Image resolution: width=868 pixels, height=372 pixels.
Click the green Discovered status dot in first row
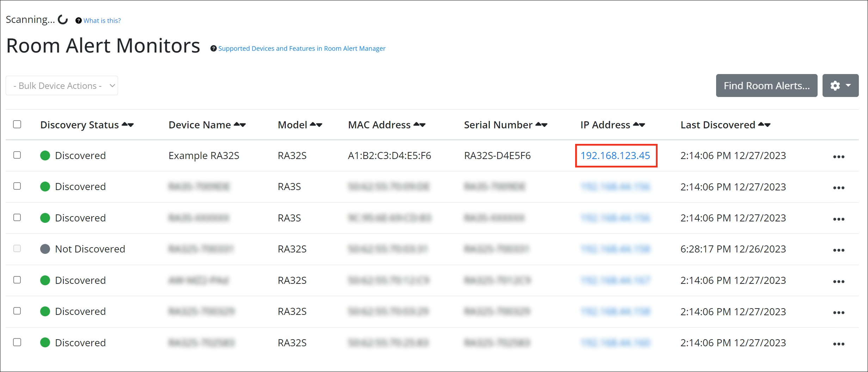[x=45, y=155]
